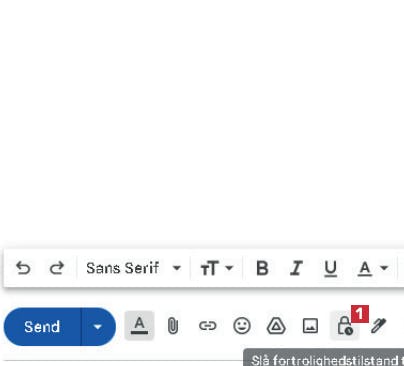
Task: Open more send options arrow
Action: [98, 327]
